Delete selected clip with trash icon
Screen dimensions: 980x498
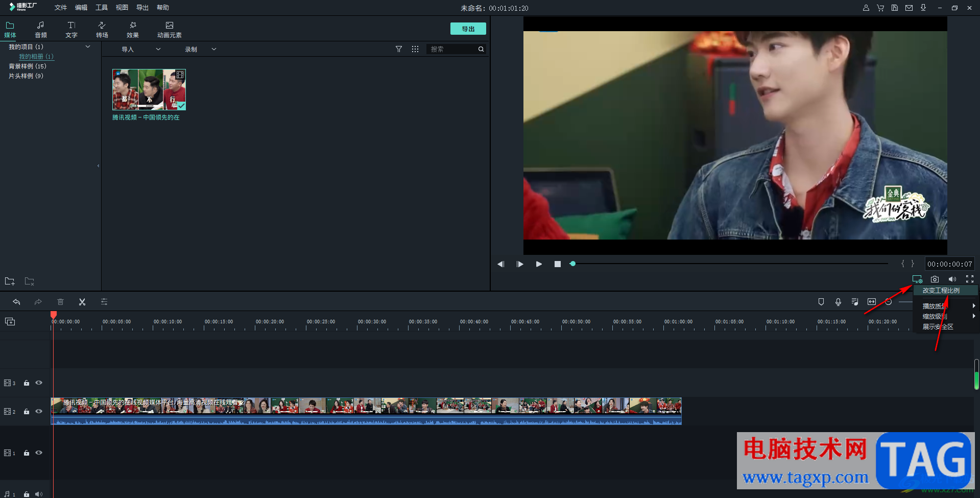(x=60, y=302)
